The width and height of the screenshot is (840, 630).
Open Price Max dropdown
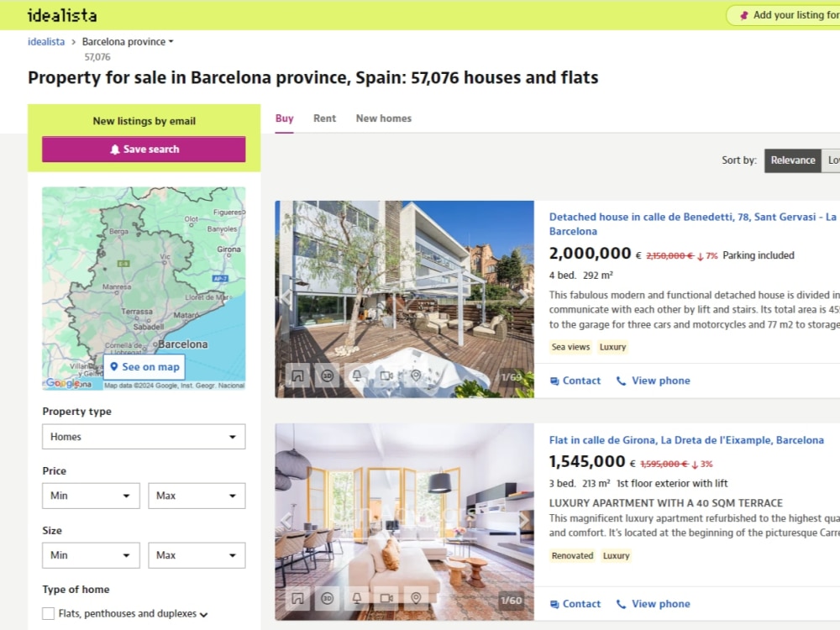[197, 496]
